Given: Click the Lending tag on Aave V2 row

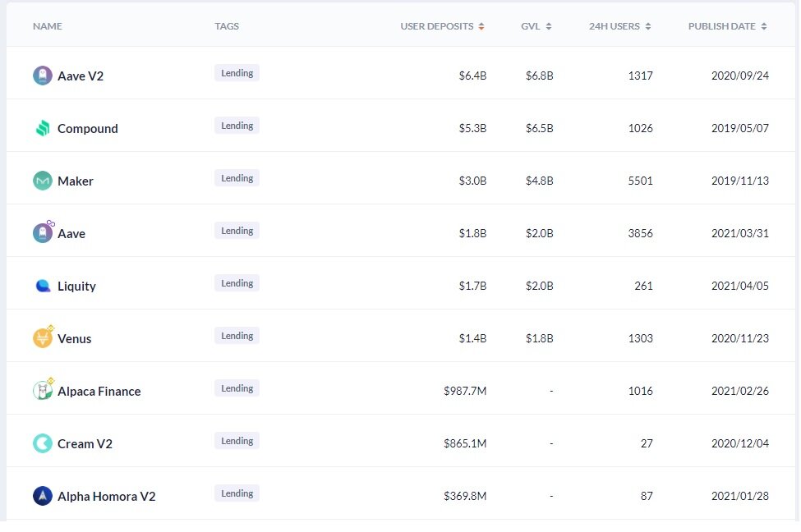Looking at the screenshot, I should [x=237, y=73].
